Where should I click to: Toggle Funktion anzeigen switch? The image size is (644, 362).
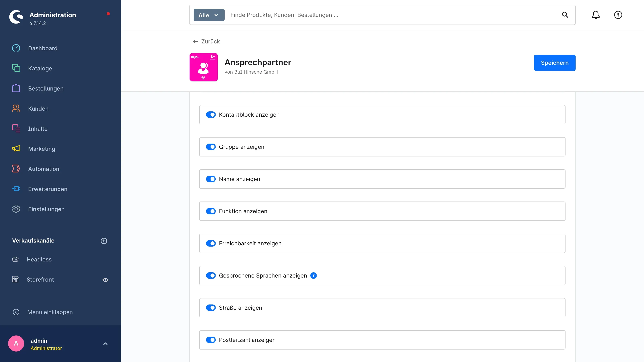pyautogui.click(x=211, y=211)
